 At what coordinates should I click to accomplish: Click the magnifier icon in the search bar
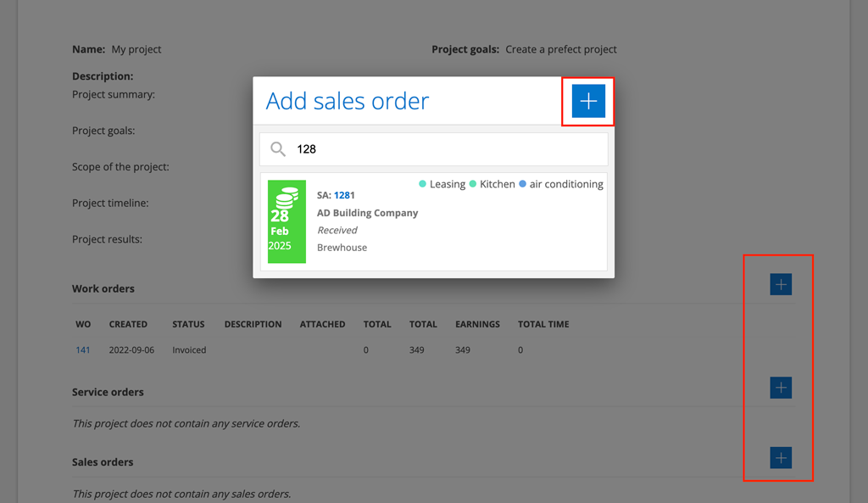(x=278, y=149)
